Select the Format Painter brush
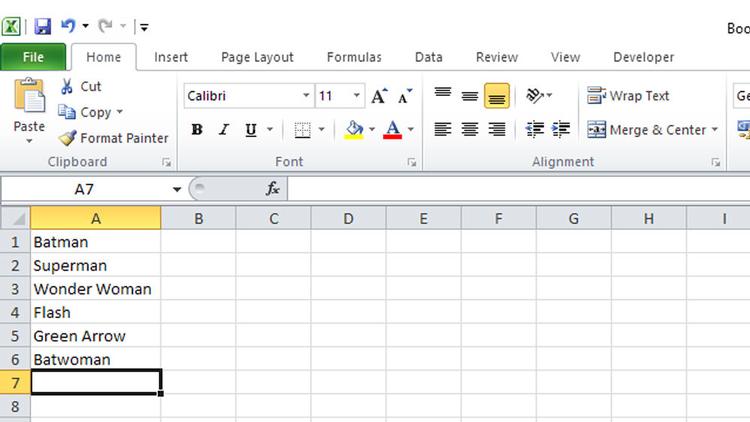 point(67,139)
